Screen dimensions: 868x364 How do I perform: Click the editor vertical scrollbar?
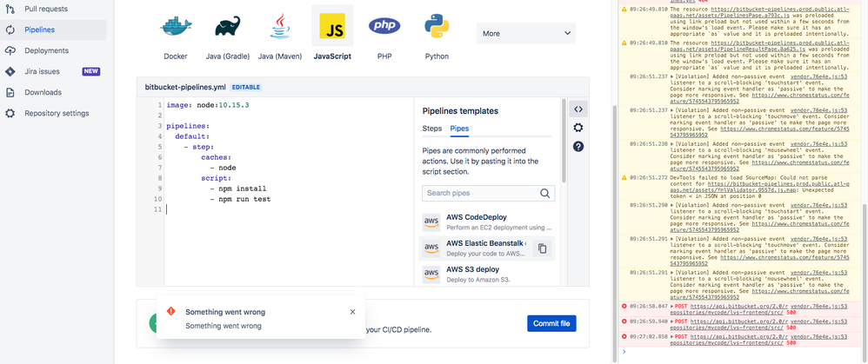564,141
